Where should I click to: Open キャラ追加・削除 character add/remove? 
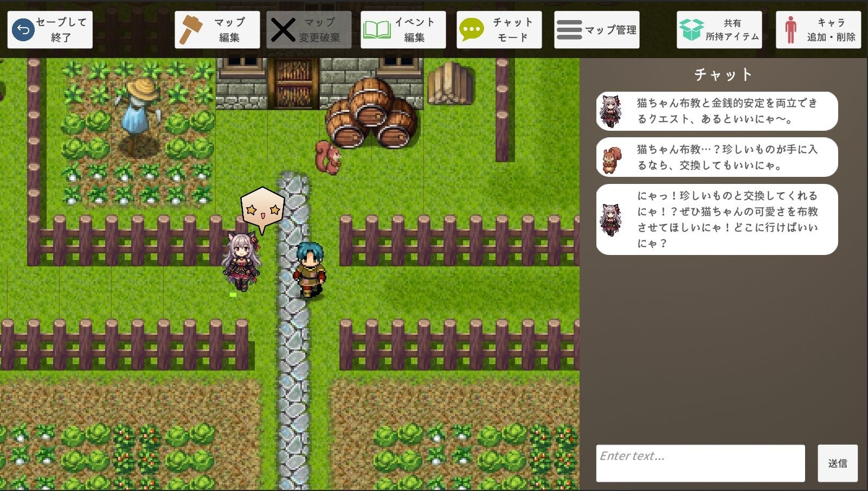[x=819, y=30]
